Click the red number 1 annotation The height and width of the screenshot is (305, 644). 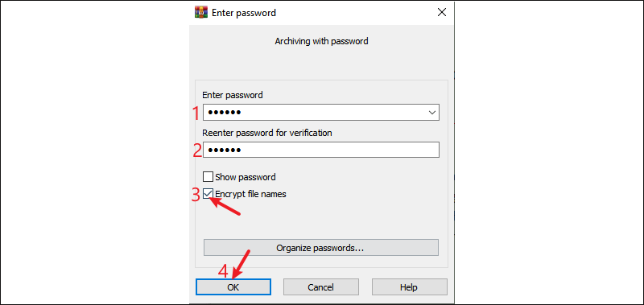[196, 113]
